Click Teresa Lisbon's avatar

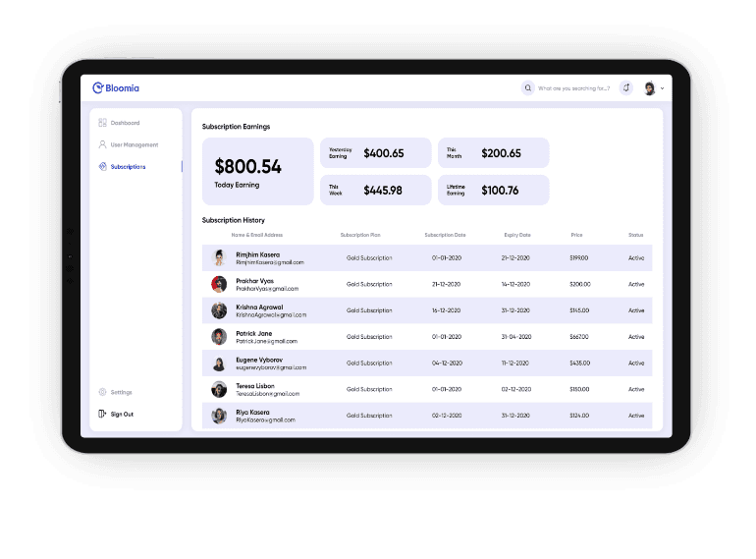(x=219, y=389)
